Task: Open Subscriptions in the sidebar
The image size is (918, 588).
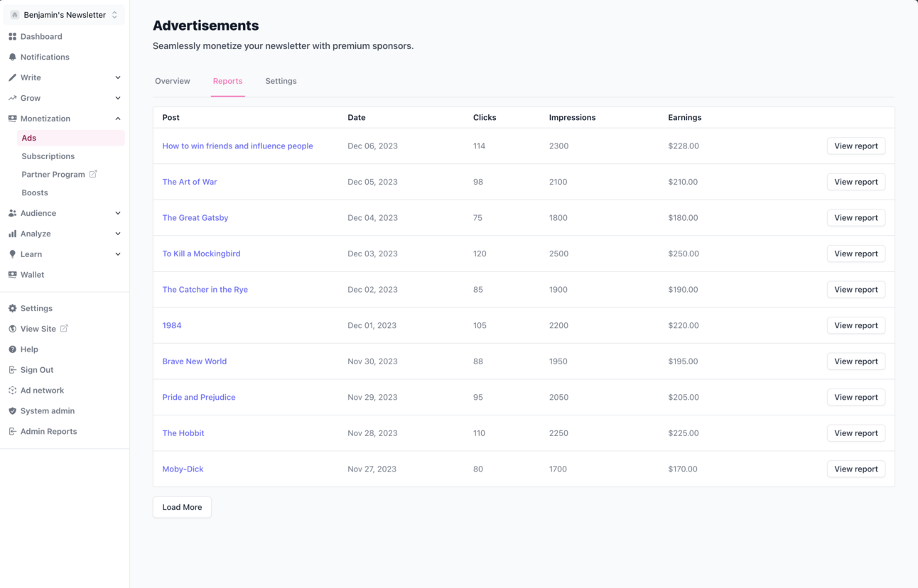Action: pyautogui.click(x=48, y=156)
